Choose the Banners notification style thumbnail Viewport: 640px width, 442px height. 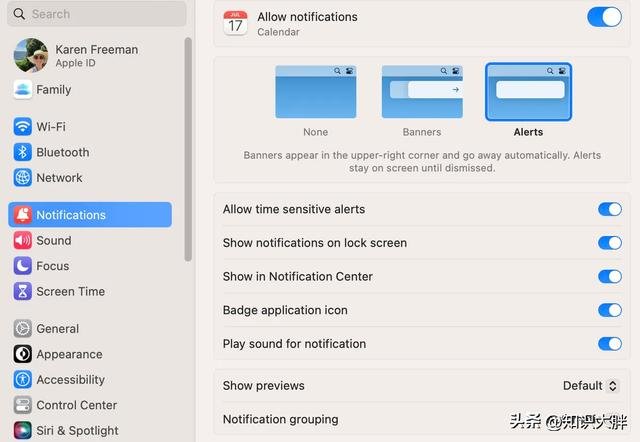tap(421, 92)
